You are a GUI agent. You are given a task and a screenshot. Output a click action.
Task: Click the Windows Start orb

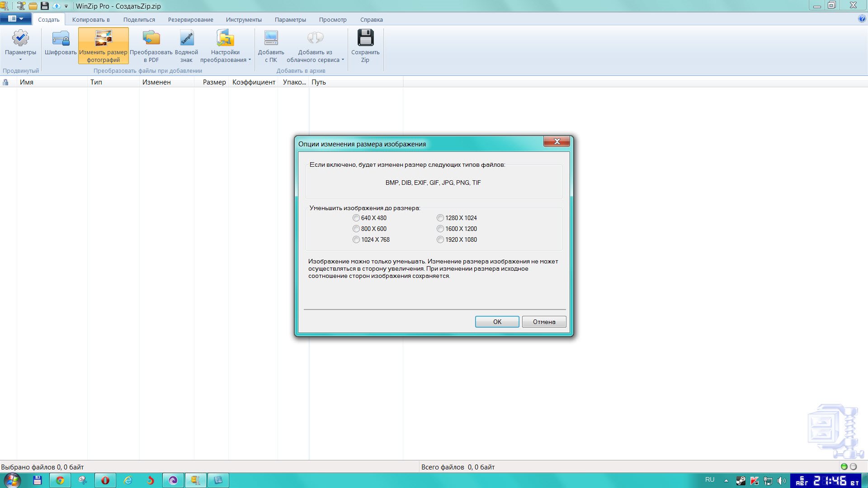click(x=12, y=480)
